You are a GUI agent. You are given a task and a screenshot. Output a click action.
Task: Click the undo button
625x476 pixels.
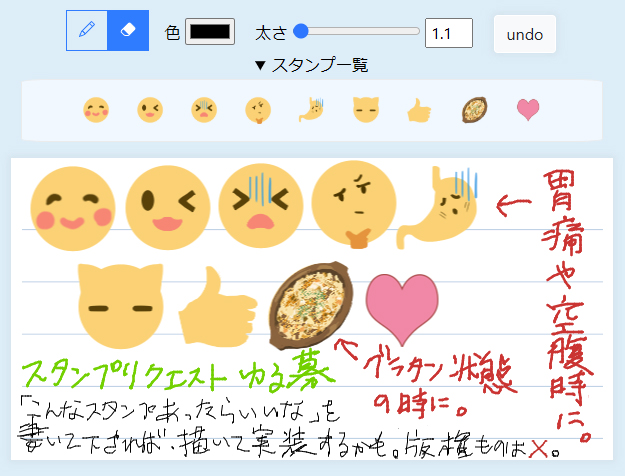click(x=525, y=34)
